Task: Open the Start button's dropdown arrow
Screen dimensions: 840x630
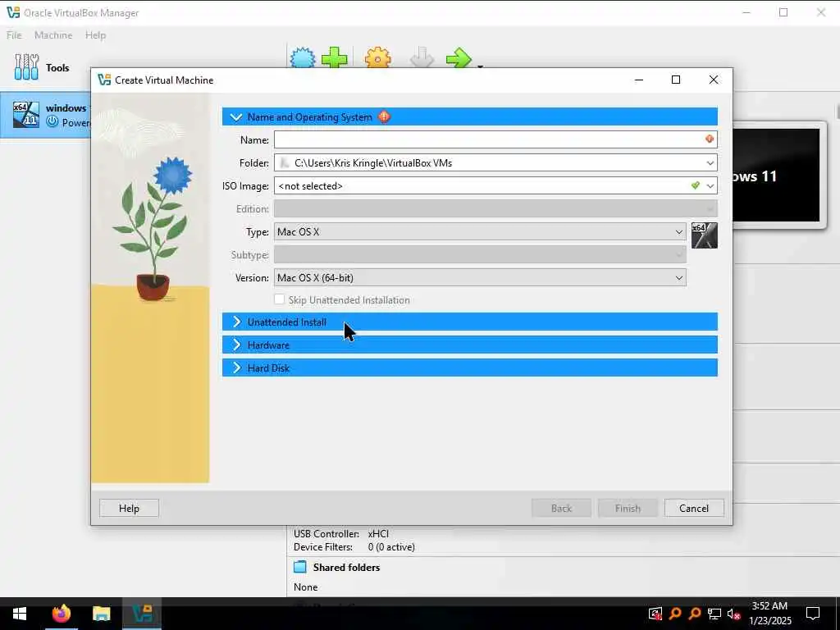Action: point(480,66)
